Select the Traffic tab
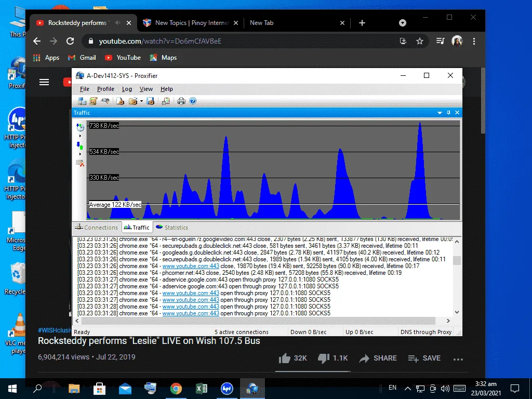 coord(137,228)
